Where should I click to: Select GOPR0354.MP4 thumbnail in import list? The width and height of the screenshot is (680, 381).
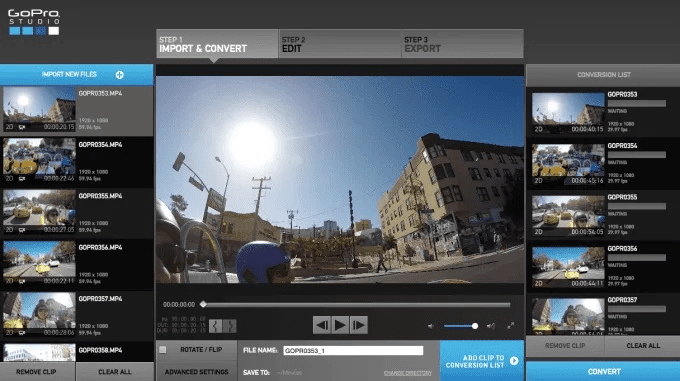coord(39,160)
